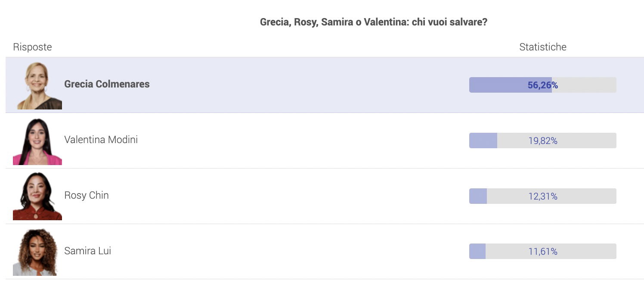
Task: Select the Valentina Modini answer name
Action: 101,140
